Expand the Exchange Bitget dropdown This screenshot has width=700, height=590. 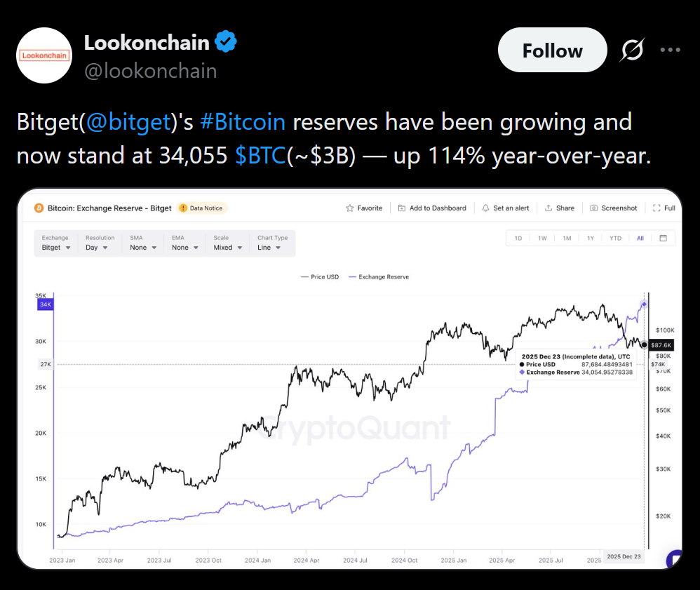[56, 248]
